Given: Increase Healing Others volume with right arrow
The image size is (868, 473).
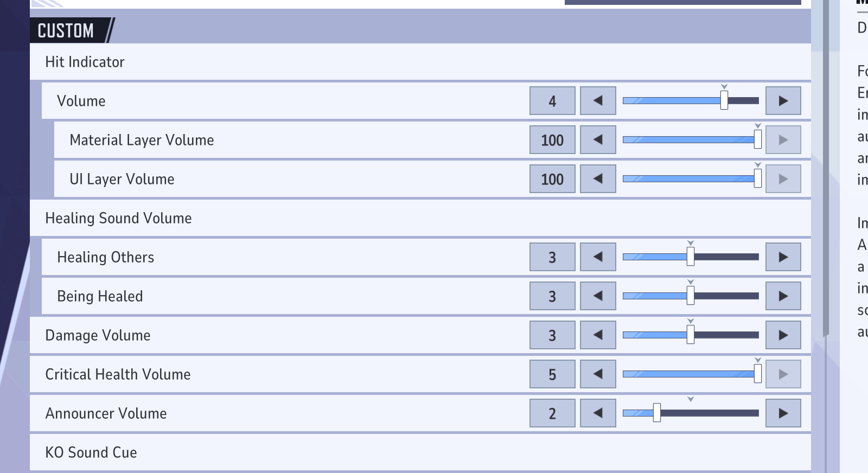Looking at the screenshot, I should [783, 257].
